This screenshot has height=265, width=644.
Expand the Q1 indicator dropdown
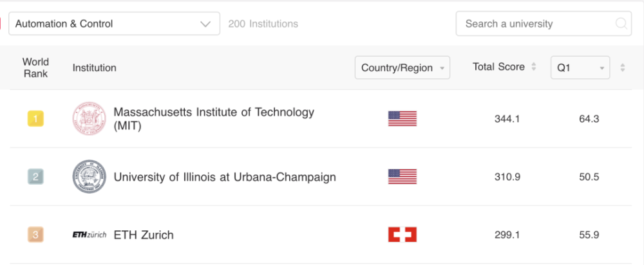point(580,68)
